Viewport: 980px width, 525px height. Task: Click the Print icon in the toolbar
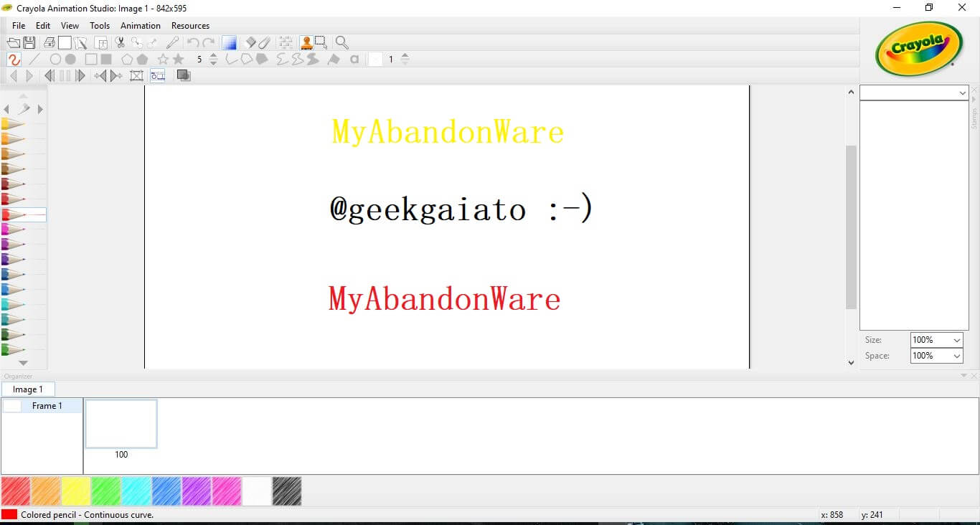49,43
